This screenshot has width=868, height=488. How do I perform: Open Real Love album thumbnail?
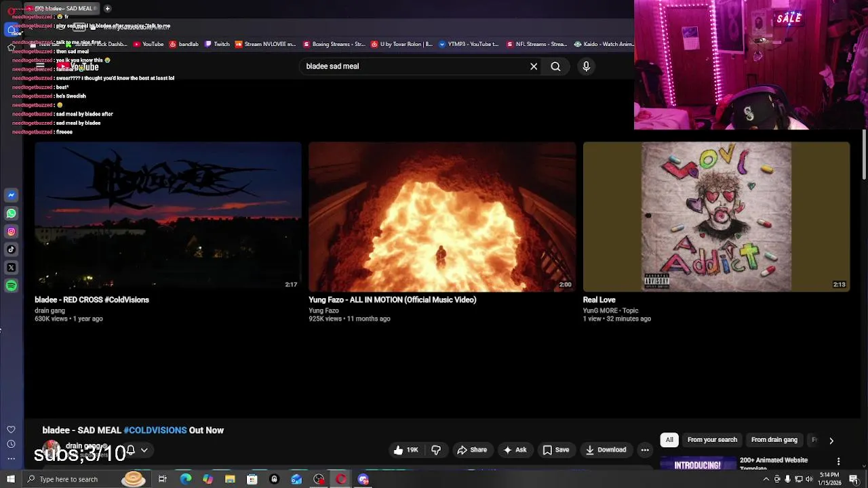716,217
